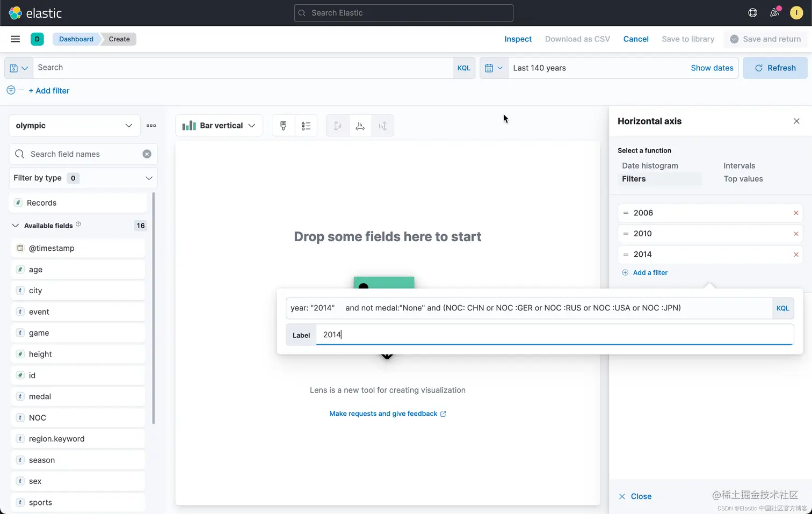Click the Inspect link
This screenshot has width=812, height=514.
(x=518, y=39)
